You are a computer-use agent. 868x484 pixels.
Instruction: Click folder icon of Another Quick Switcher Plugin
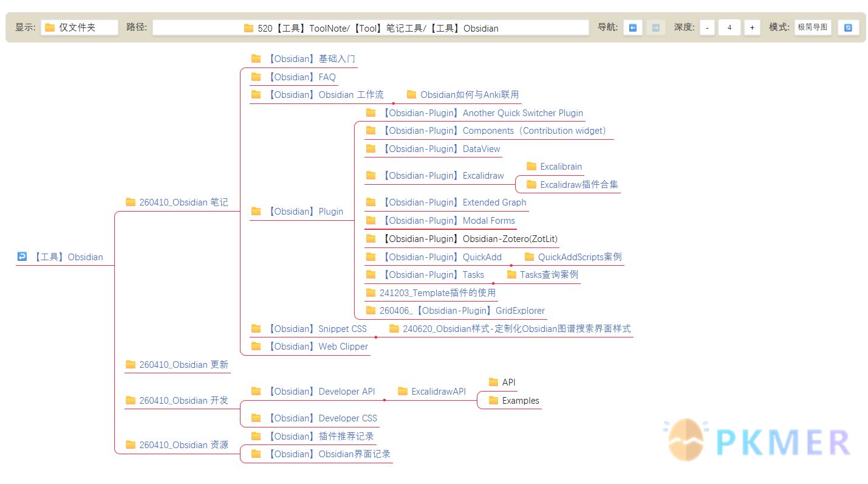[x=371, y=112]
